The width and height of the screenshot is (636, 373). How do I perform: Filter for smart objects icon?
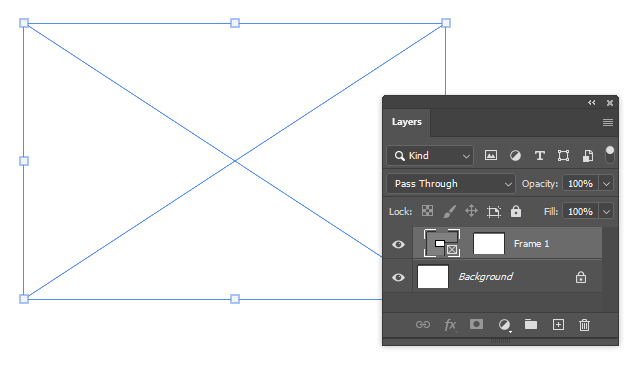coord(588,156)
